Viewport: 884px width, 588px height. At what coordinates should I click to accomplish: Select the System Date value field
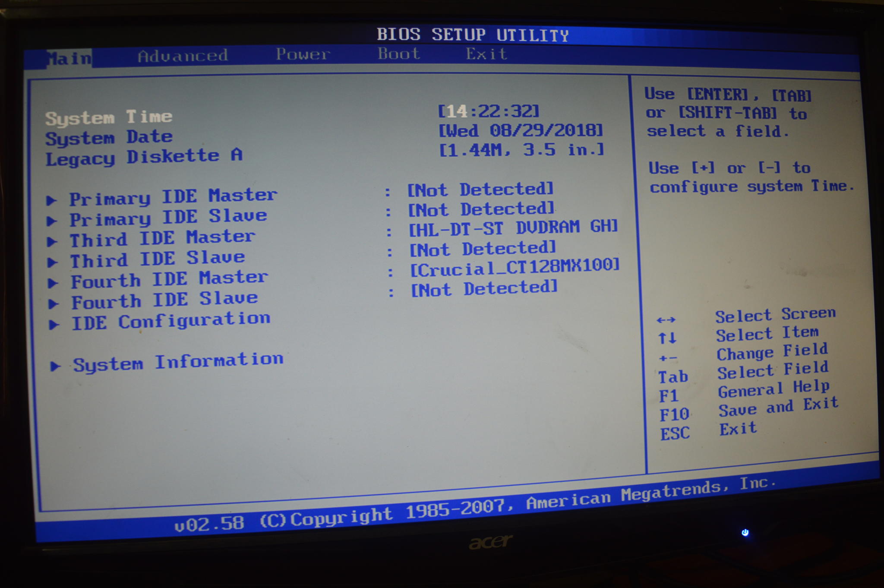(x=520, y=130)
